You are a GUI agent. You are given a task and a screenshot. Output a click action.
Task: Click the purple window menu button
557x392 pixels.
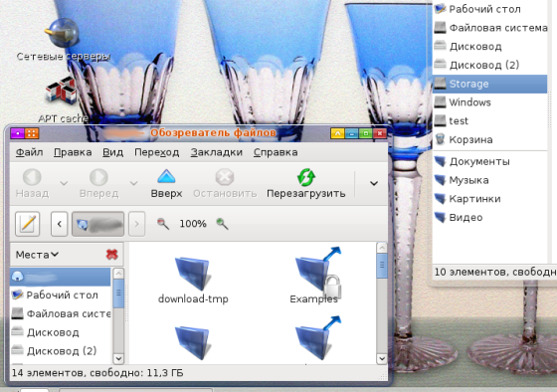click(18, 133)
